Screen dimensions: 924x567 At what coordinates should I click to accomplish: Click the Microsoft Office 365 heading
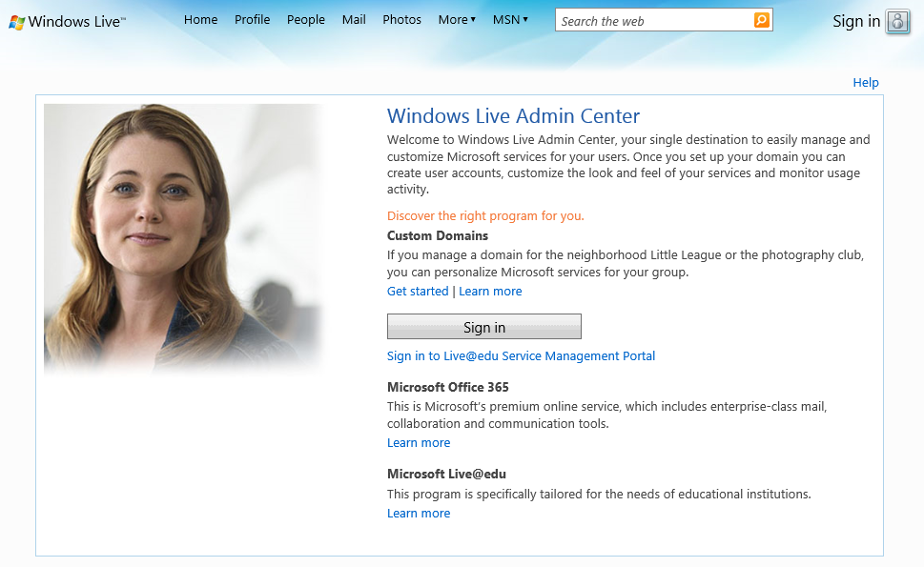[448, 387]
